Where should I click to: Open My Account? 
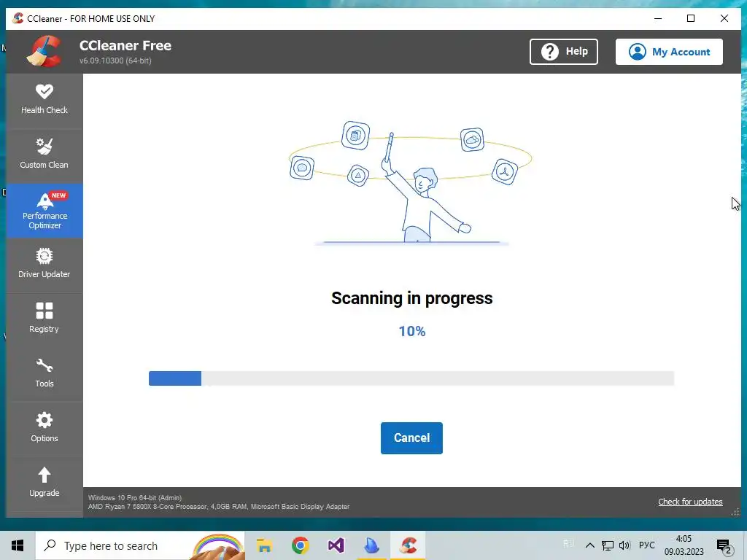(669, 52)
